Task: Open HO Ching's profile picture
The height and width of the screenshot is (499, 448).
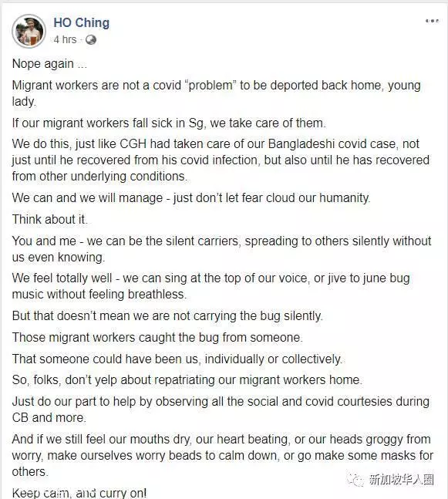Action: [29, 31]
